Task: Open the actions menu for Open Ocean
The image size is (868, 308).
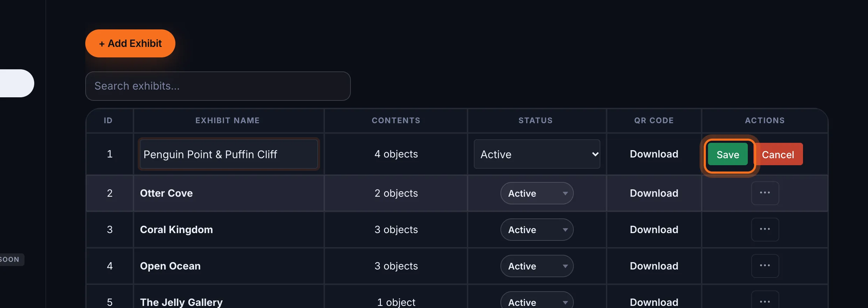Action: (x=765, y=266)
